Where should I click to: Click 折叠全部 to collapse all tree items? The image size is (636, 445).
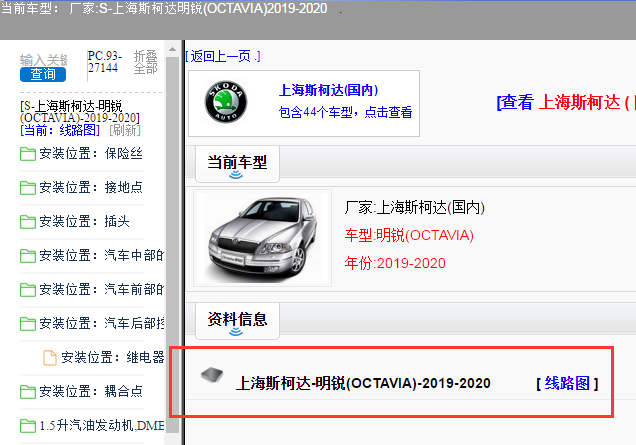[145, 62]
